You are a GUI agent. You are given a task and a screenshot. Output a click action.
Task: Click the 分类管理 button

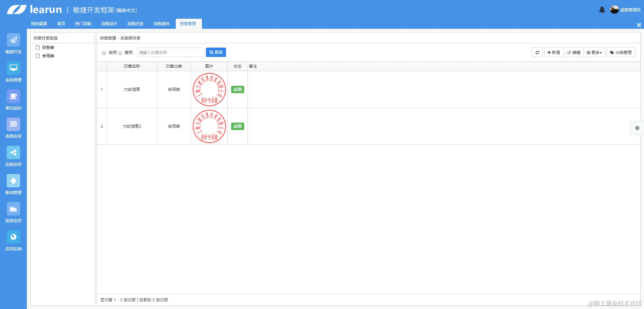coord(621,52)
